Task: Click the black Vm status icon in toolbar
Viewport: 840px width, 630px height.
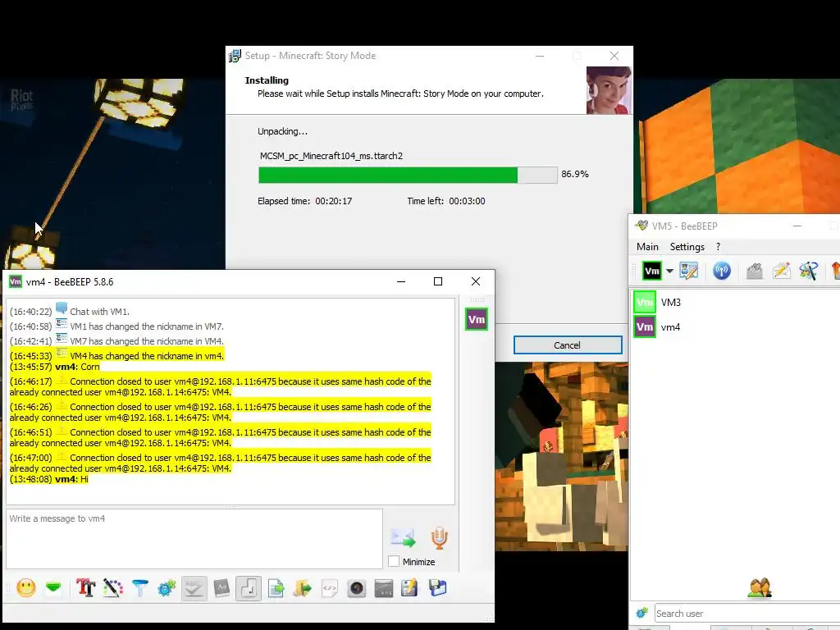Action: click(652, 271)
